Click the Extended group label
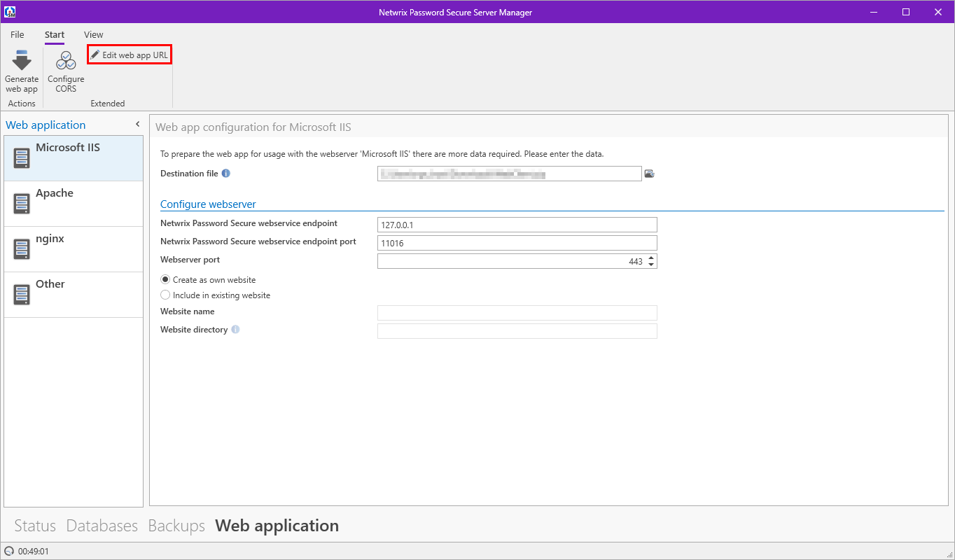 [x=108, y=104]
